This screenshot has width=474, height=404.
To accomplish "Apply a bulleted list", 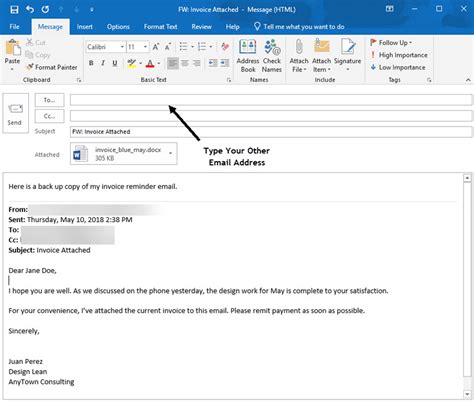I will click(184, 47).
